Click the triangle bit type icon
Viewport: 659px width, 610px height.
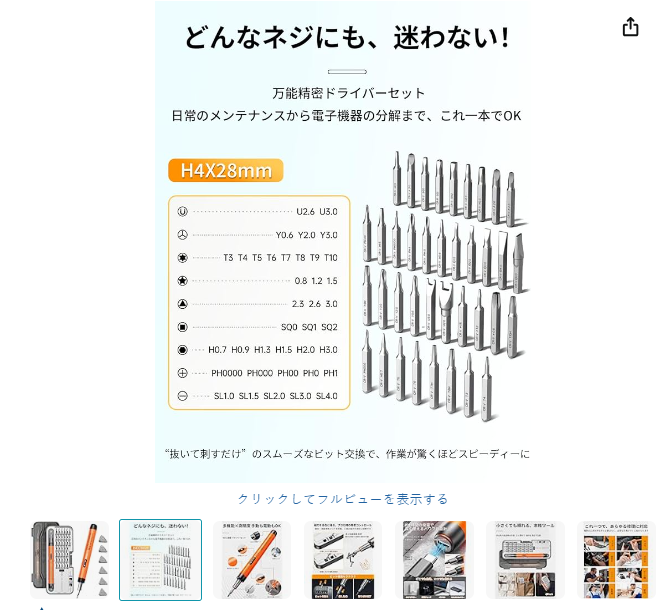(182, 304)
